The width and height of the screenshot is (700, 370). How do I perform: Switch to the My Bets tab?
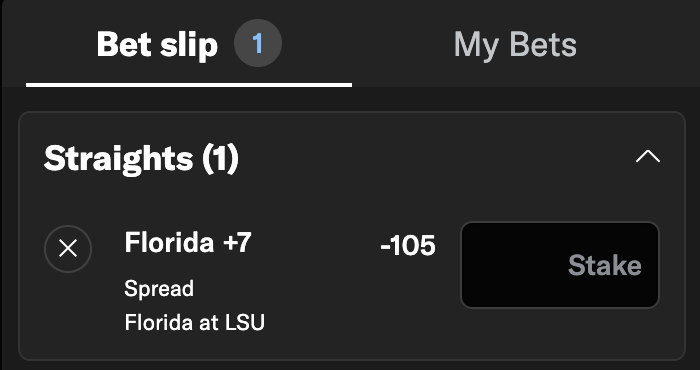(515, 45)
